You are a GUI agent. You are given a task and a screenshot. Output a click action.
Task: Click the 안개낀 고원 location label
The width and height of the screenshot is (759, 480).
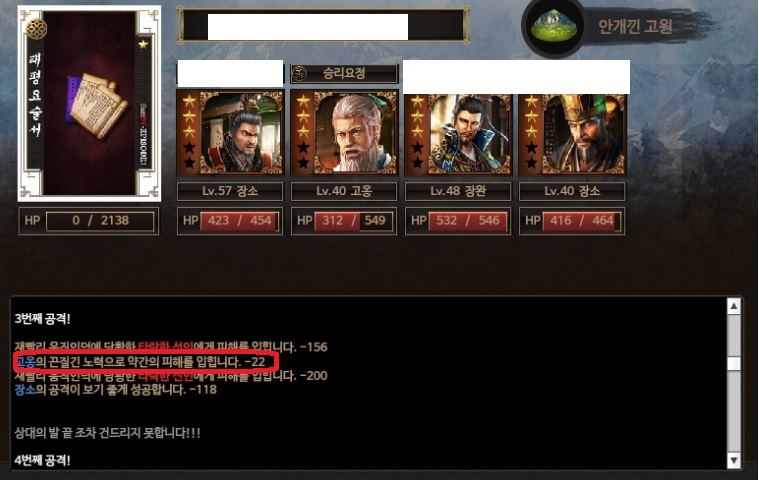point(635,26)
